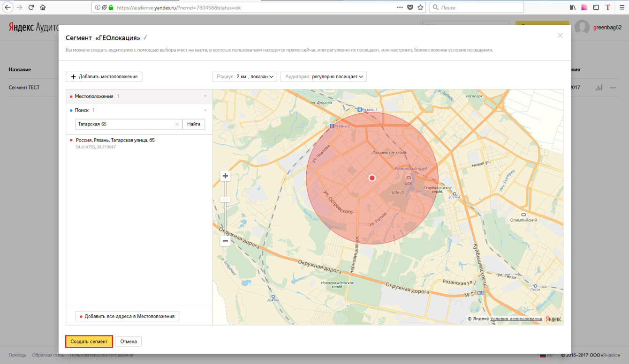Expand the Местоположения section
629x364 pixels.
coord(139,96)
